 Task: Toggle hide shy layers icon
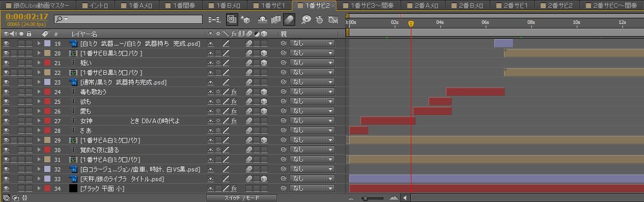tap(263, 19)
